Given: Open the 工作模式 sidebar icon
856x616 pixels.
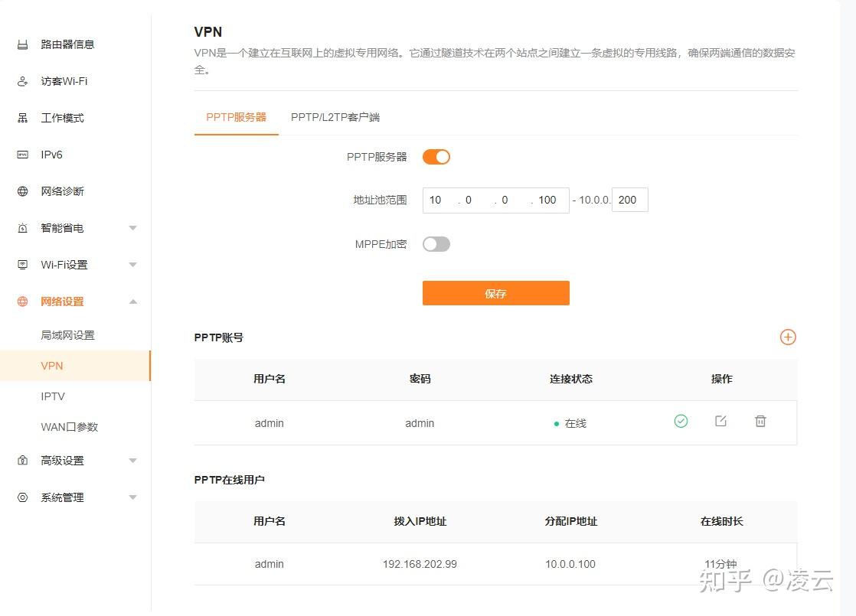Looking at the screenshot, I should (x=23, y=118).
